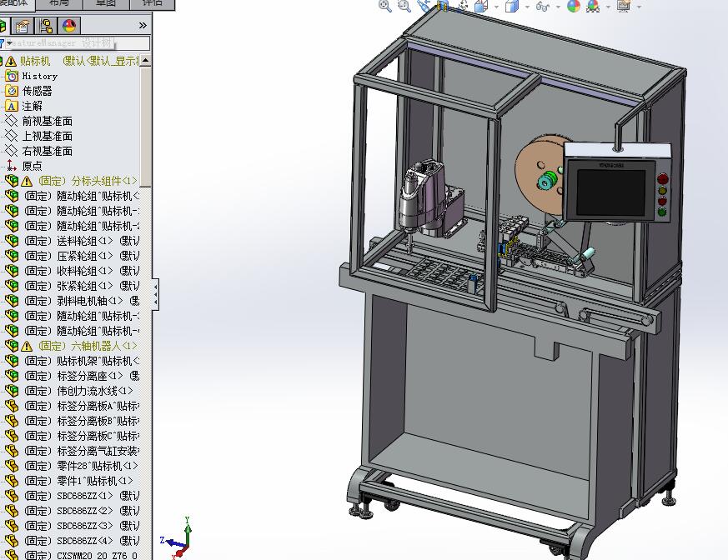Switch to the 装配体 tab

16,4
